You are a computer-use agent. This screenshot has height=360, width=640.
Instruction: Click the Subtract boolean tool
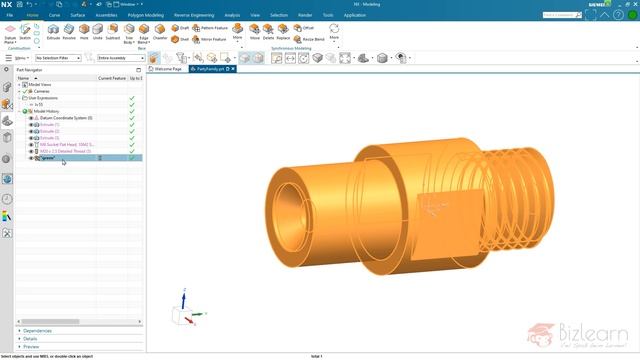(x=113, y=32)
